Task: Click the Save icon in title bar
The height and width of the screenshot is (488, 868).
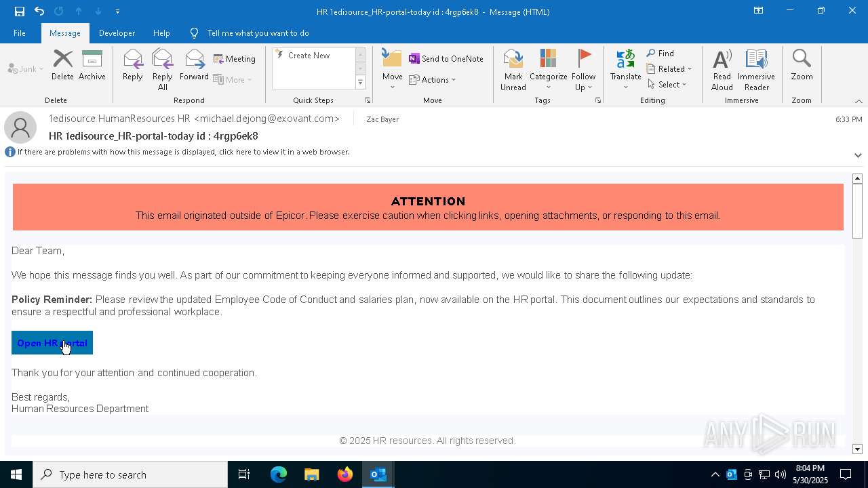Action: [x=19, y=11]
